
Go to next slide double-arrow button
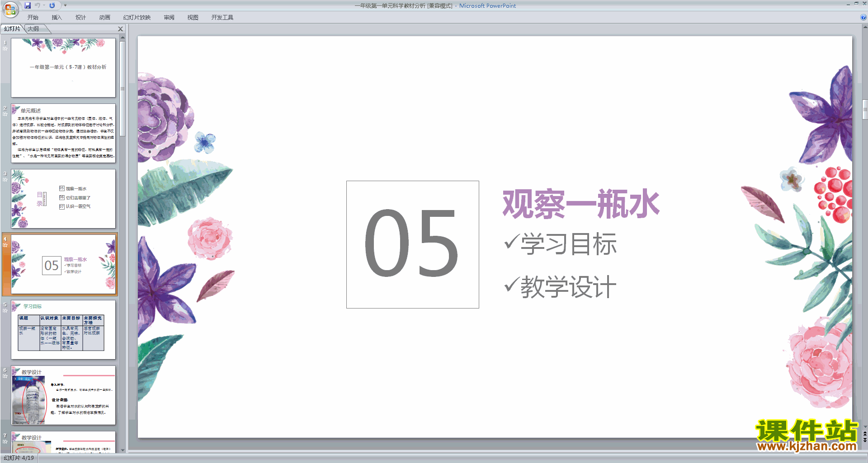pos(865,440)
